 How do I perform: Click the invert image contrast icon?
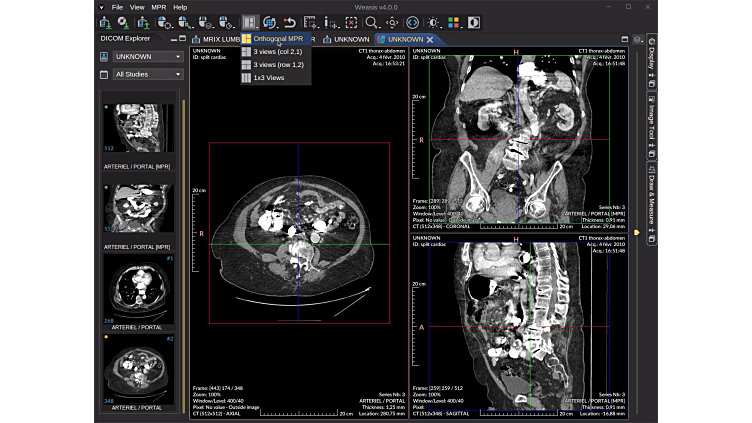474,23
